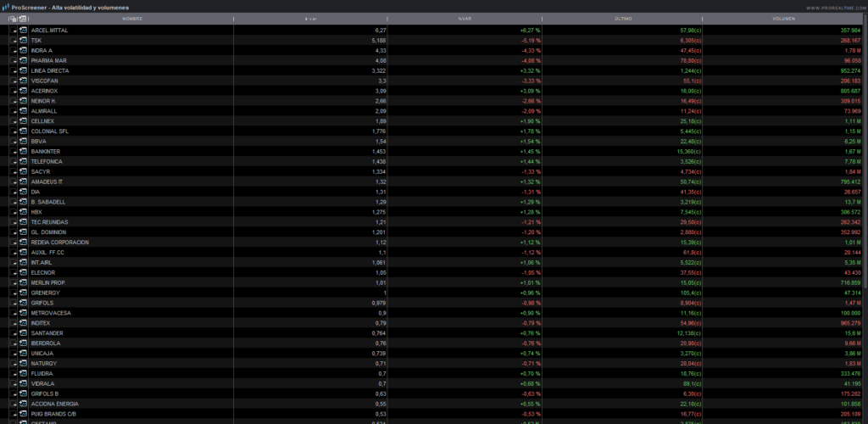Open the www.prorealtime.com link
This screenshot has width=868, height=424.
(x=835, y=8)
